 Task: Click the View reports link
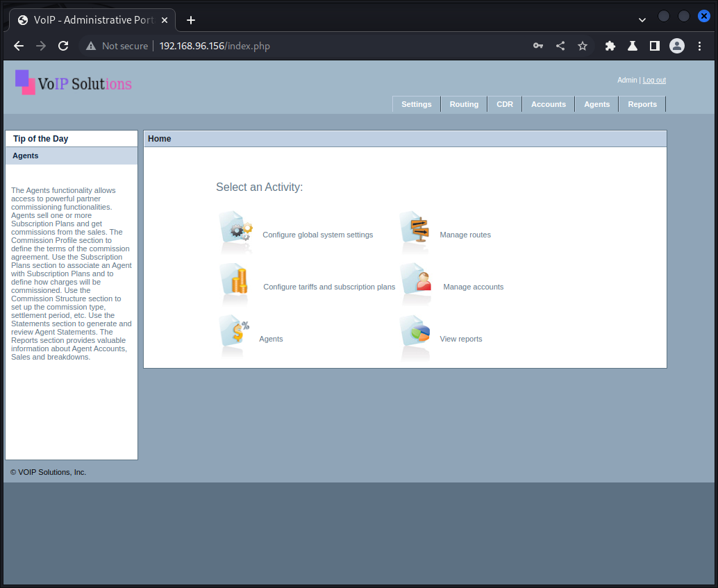click(x=460, y=339)
